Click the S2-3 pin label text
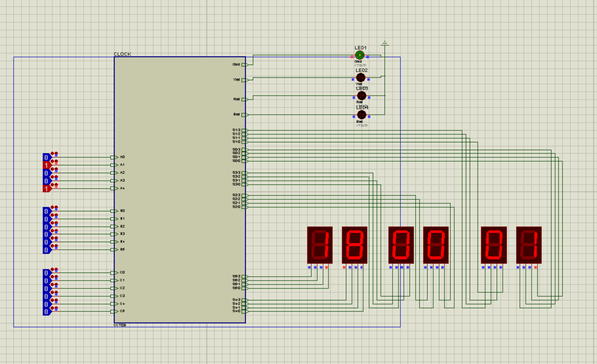 point(236,195)
